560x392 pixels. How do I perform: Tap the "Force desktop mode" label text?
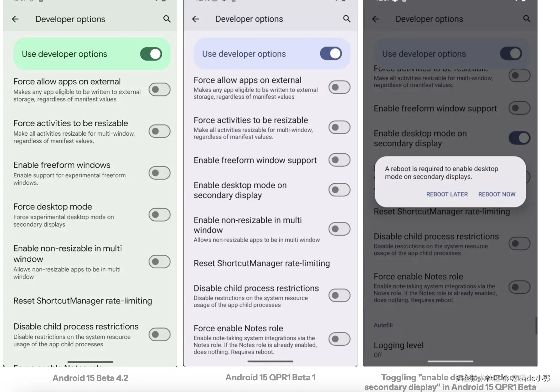[53, 207]
